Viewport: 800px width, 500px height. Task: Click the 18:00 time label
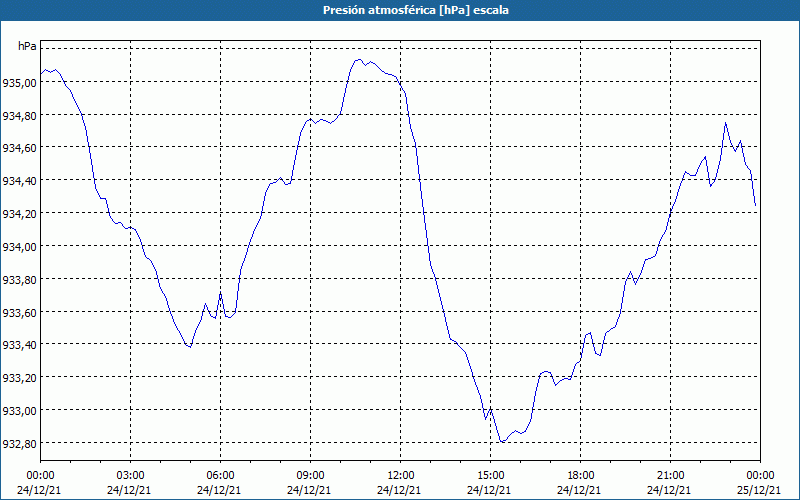[581, 476]
